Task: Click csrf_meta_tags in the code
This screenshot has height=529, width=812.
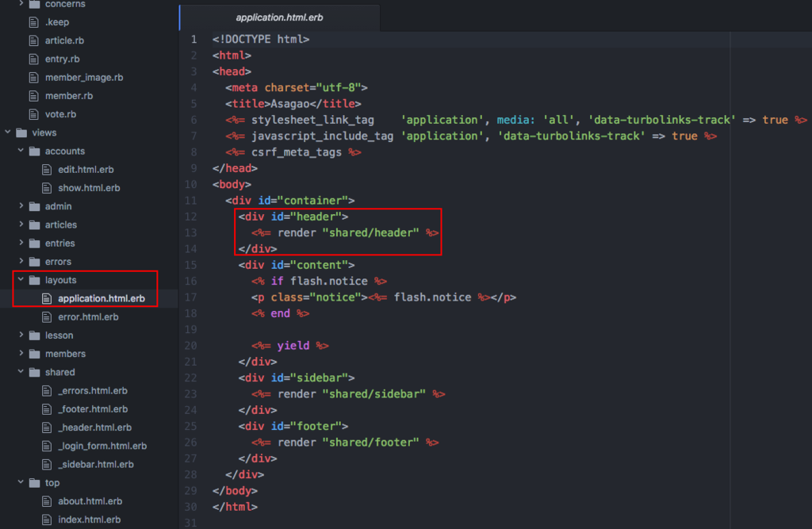Action: tap(297, 152)
